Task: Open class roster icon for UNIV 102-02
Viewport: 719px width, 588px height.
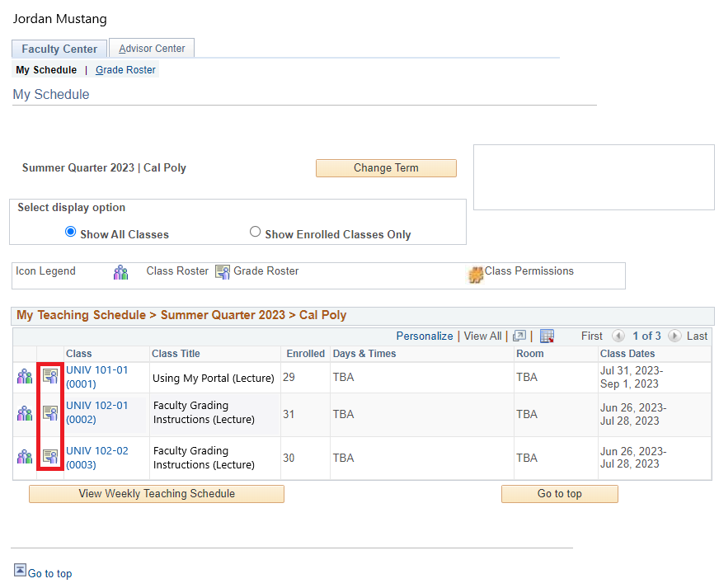Action: click(25, 457)
